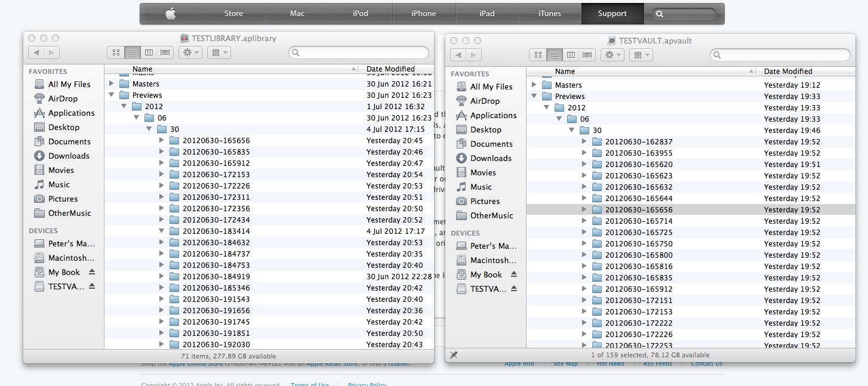The height and width of the screenshot is (386, 868).
Task: Click the search field in TESTVAULT window
Action: coord(780,55)
